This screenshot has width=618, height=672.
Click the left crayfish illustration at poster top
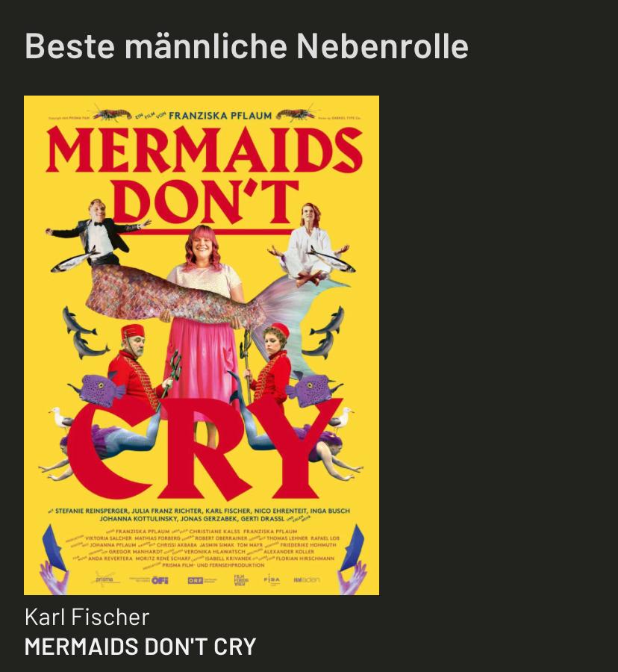(x=111, y=114)
